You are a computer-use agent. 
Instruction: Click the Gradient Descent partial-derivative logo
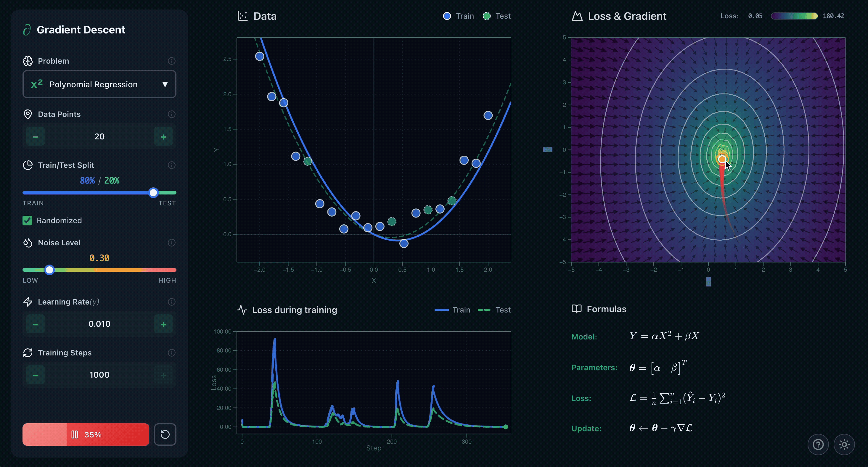pyautogui.click(x=27, y=29)
